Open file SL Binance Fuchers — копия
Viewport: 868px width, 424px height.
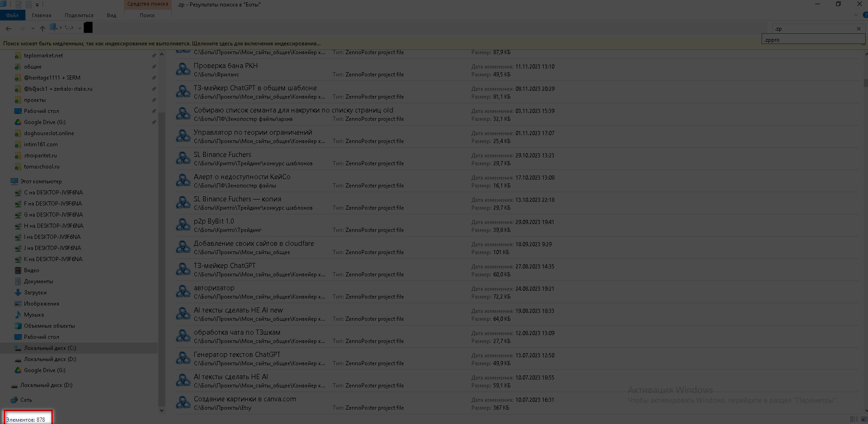pos(237,199)
